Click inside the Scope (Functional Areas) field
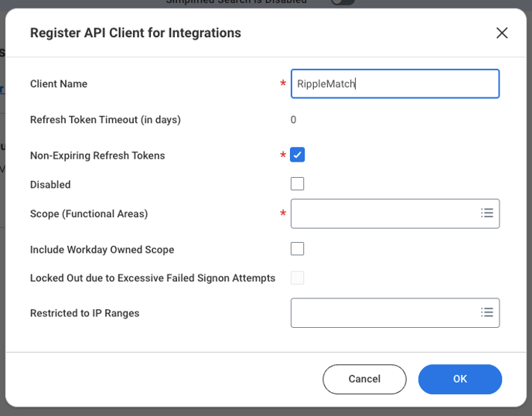 click(383, 213)
